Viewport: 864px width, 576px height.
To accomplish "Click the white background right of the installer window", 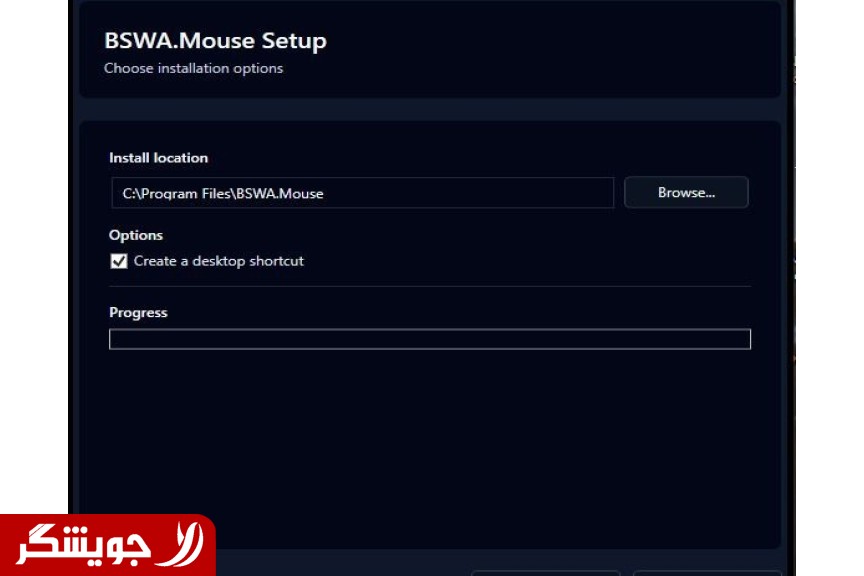I will point(830,300).
